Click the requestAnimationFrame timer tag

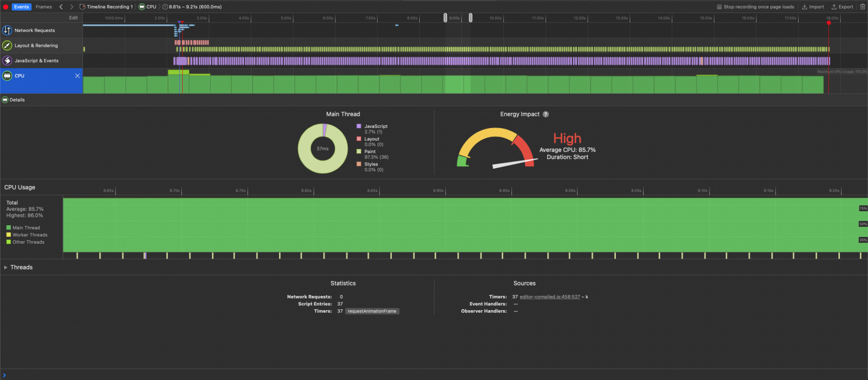pyautogui.click(x=372, y=311)
